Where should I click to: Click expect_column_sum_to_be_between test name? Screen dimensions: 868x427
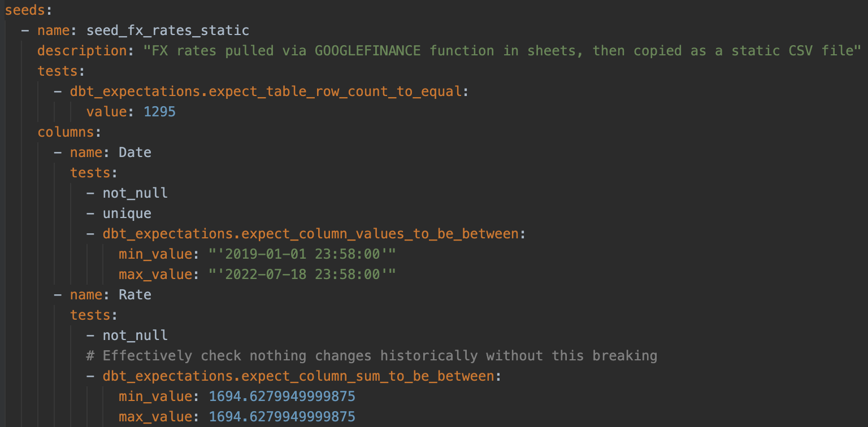[298, 376]
